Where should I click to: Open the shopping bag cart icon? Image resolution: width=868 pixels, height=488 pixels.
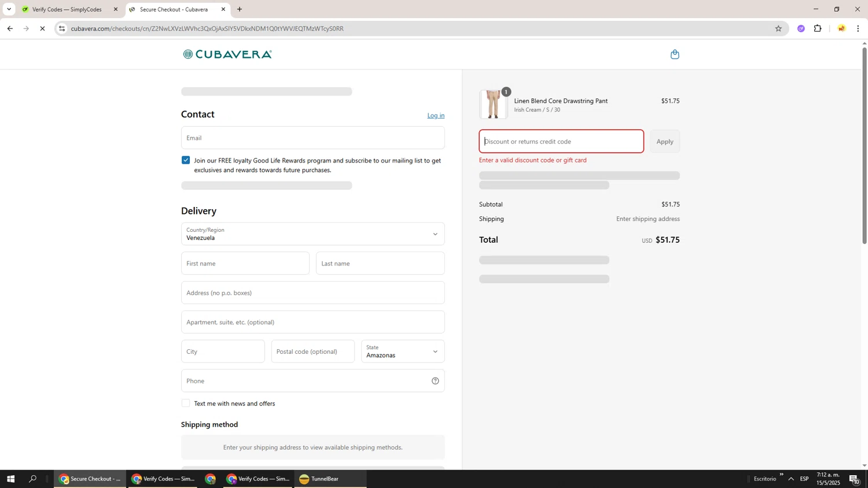click(675, 54)
